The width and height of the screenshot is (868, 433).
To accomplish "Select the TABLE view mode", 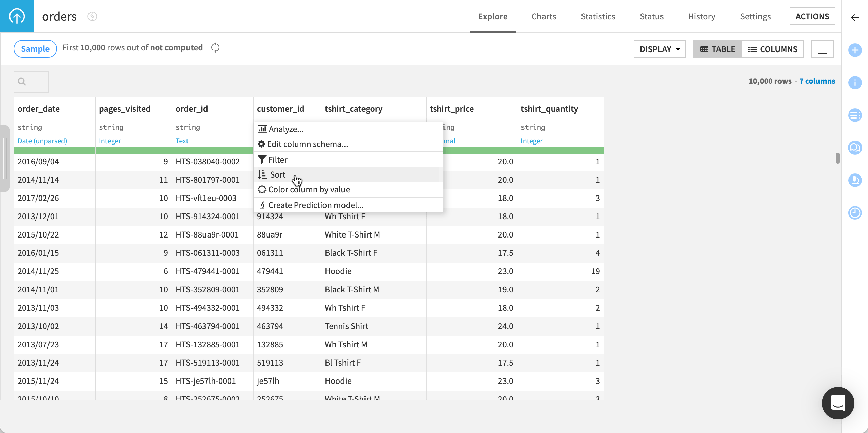I will click(717, 49).
